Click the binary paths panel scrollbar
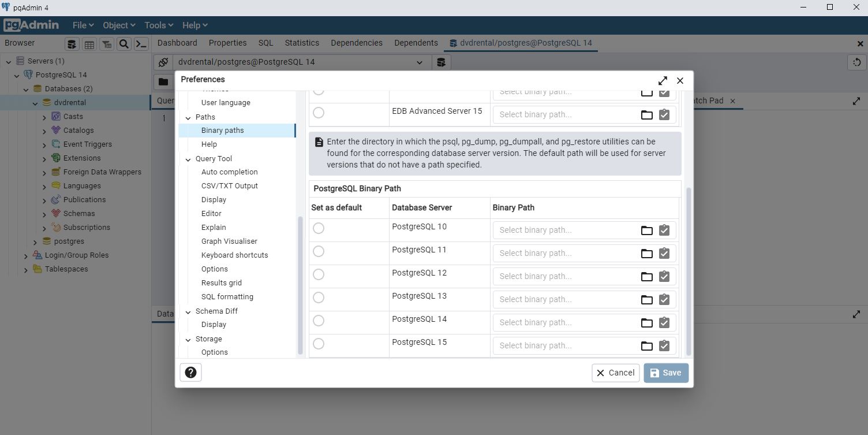868x435 pixels. [x=689, y=272]
